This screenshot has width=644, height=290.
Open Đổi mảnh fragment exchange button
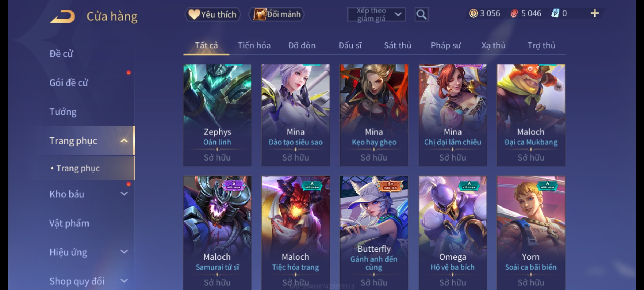coord(277,14)
